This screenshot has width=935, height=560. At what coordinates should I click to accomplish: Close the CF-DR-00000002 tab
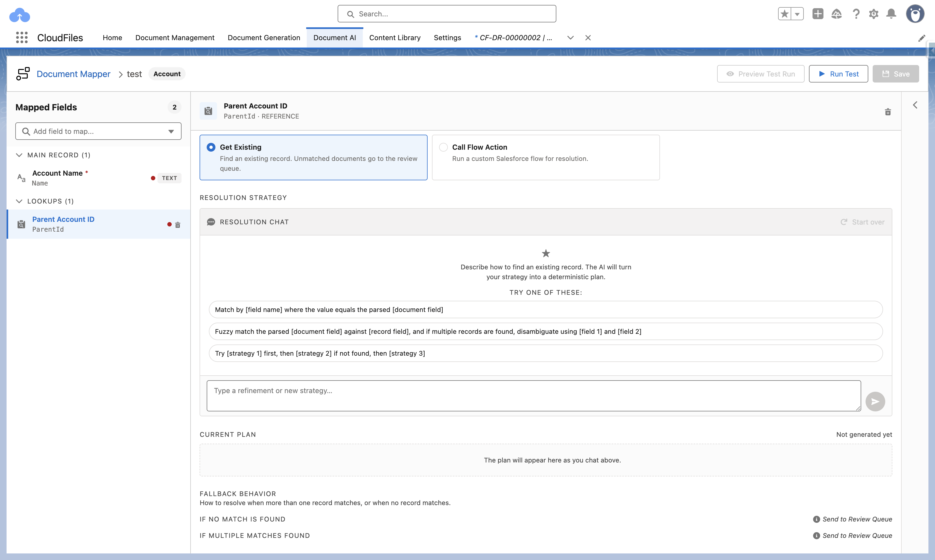(x=588, y=38)
